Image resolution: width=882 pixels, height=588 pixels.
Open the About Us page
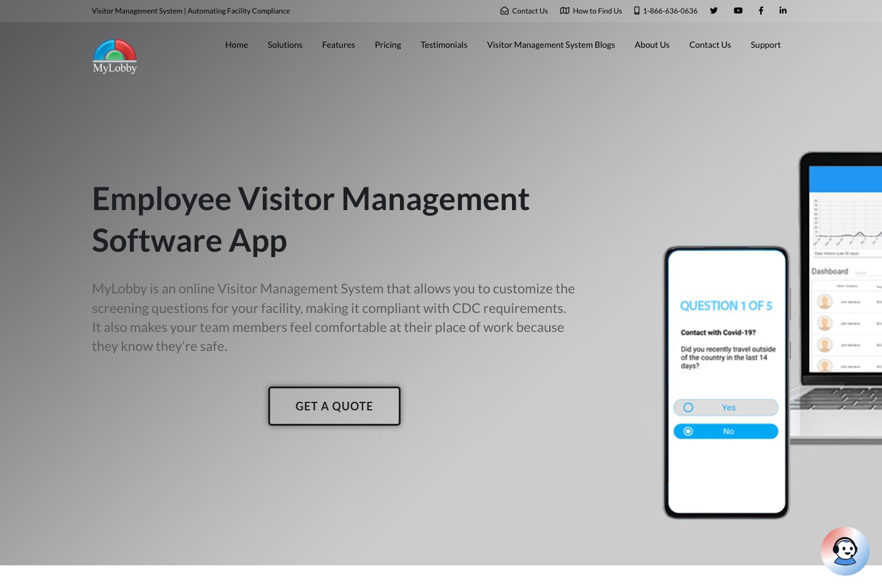(x=652, y=45)
